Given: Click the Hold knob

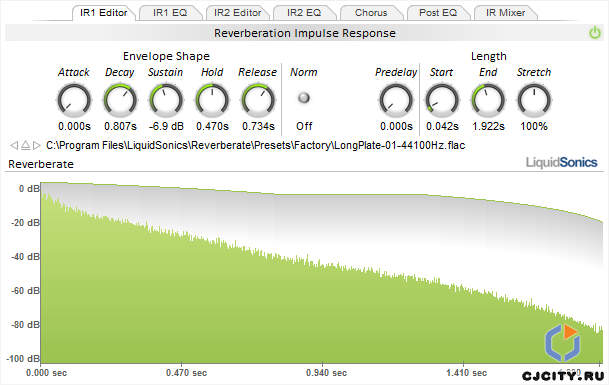Looking at the screenshot, I should coord(212,101).
